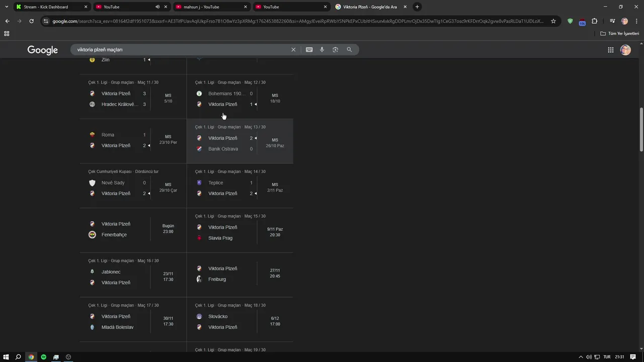Click the Slavia Prag team crest

[199, 238]
